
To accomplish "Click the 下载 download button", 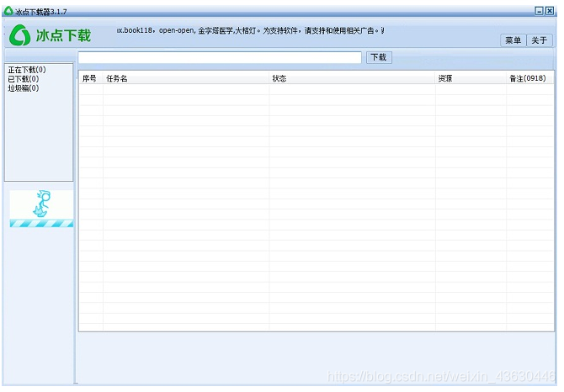I will 379,57.
